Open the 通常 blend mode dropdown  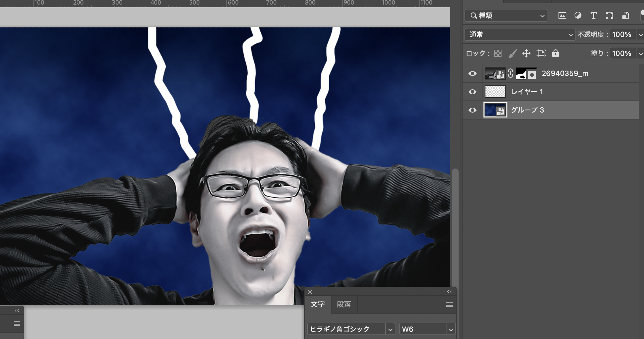tap(520, 34)
